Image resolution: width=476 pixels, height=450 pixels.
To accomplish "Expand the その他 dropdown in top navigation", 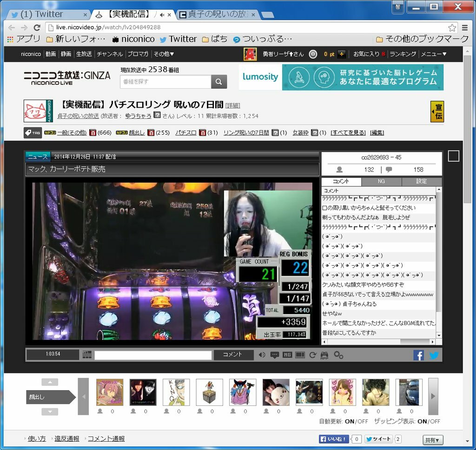I will click(x=164, y=54).
